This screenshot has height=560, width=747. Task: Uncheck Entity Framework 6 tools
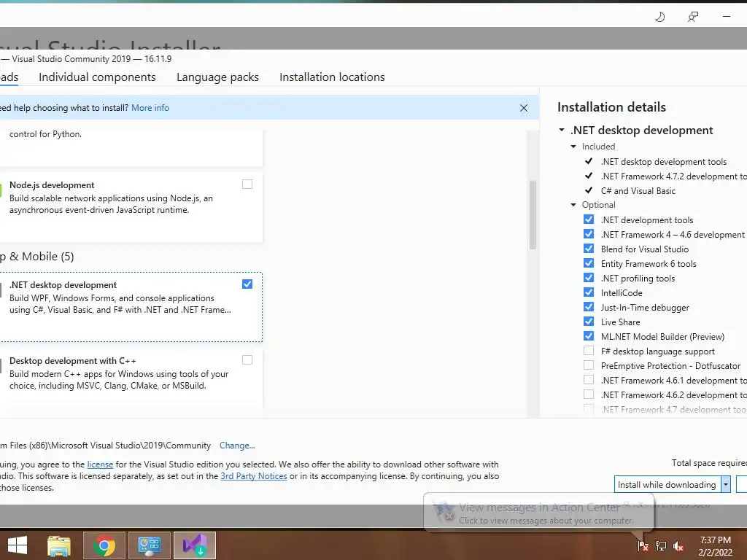[x=589, y=263]
